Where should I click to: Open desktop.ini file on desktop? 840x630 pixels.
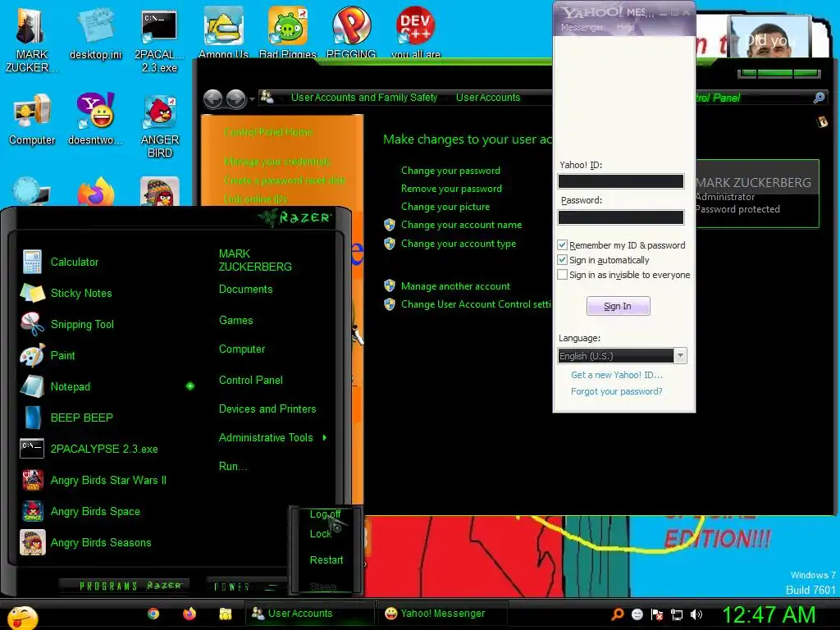[x=95, y=34]
